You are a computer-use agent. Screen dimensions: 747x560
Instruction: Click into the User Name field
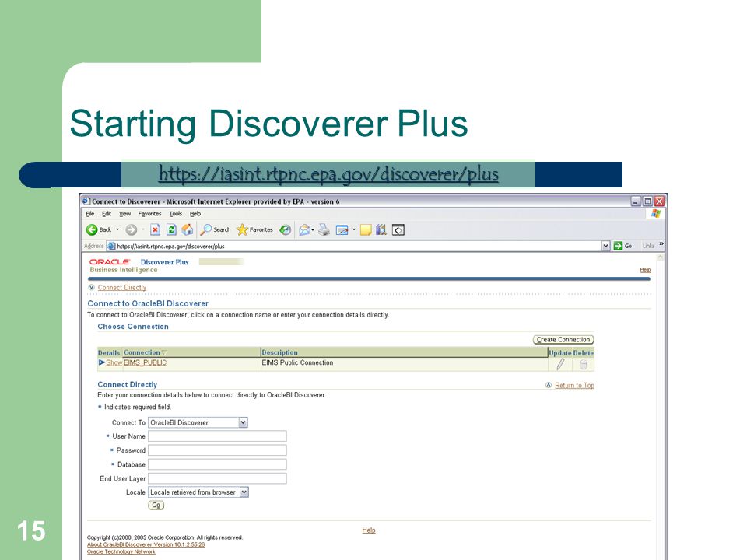tap(217, 436)
